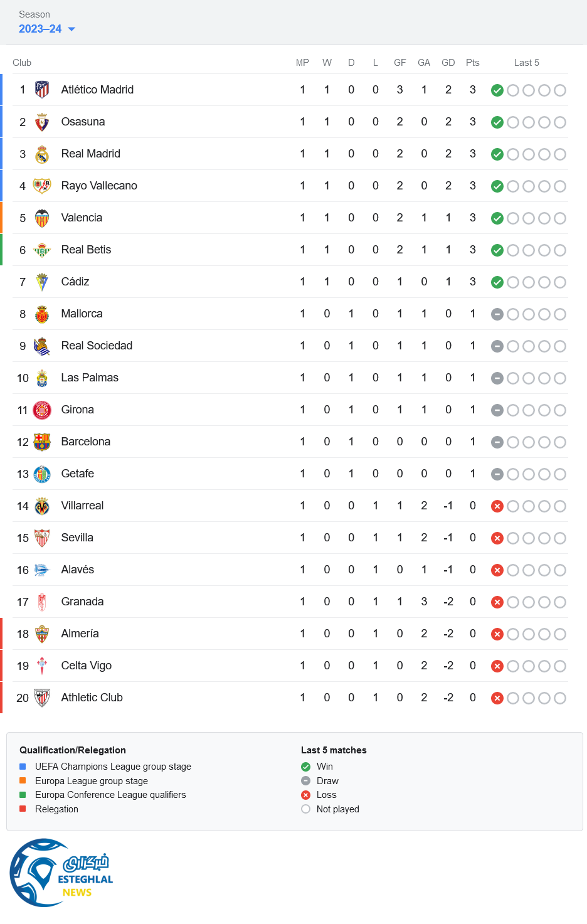587x924 pixels.
Task: Click the dropdown arrow beside season
Action: [x=71, y=29]
